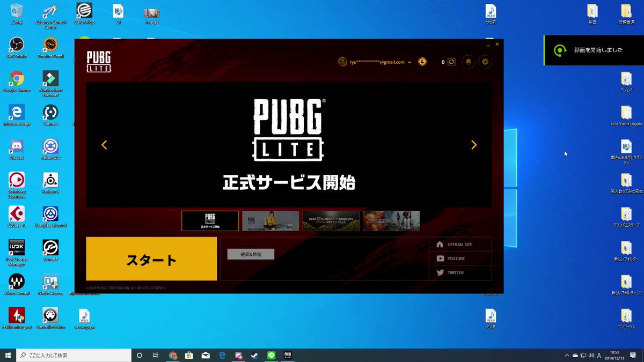Open the Solo Violin Legato folder
The image size is (644, 362).
[x=626, y=115]
